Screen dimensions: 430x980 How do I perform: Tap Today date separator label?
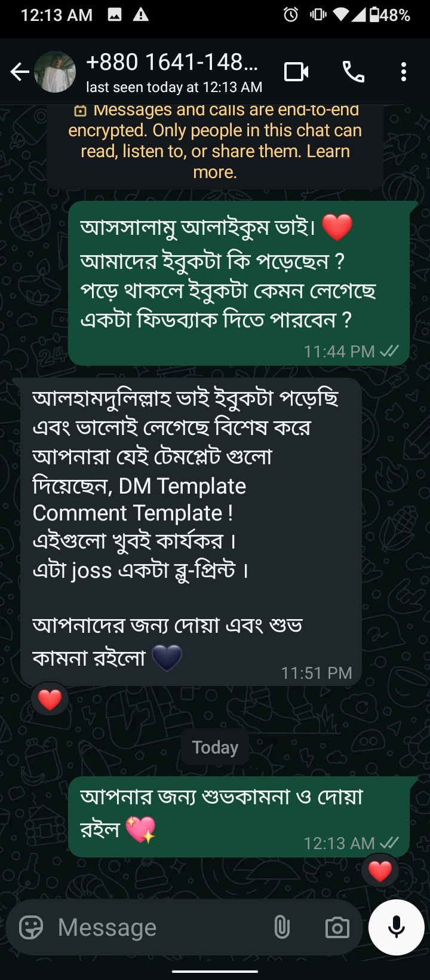pos(214,746)
